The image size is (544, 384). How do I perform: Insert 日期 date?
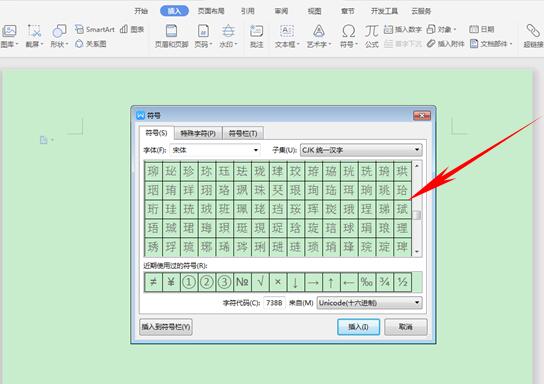pyautogui.click(x=482, y=29)
